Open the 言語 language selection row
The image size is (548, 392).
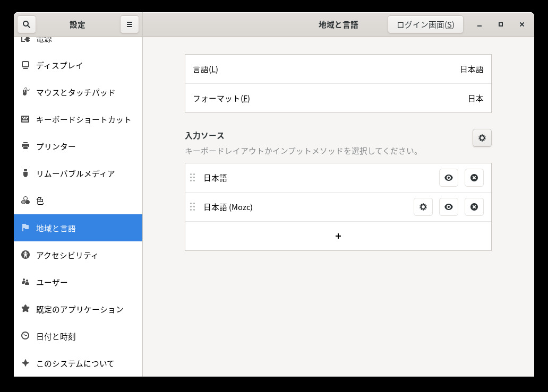coord(338,69)
